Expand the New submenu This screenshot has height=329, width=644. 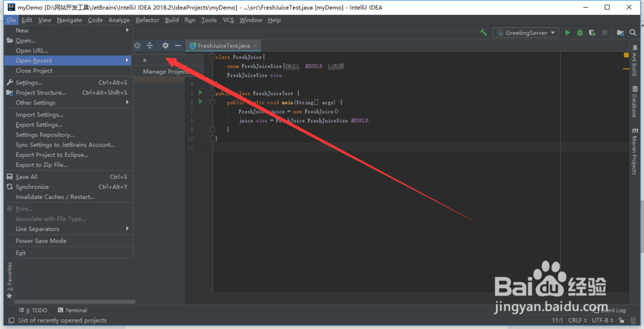click(68, 30)
